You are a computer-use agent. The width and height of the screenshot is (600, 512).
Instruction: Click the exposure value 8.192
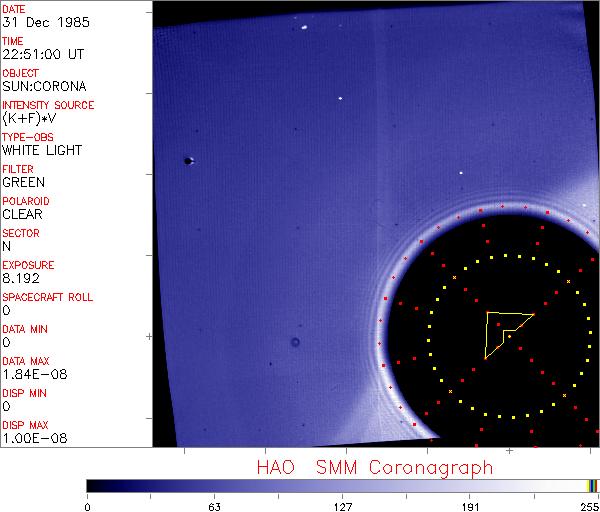point(20,278)
